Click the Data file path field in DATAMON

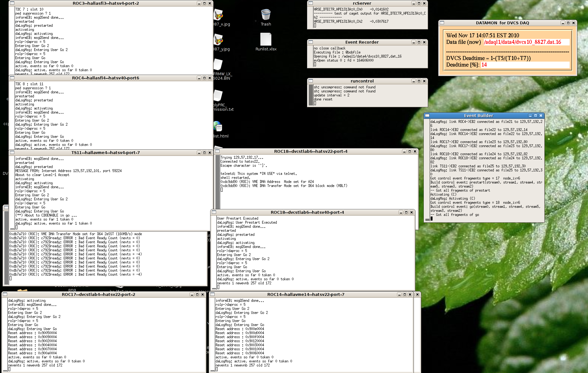(x=526, y=42)
